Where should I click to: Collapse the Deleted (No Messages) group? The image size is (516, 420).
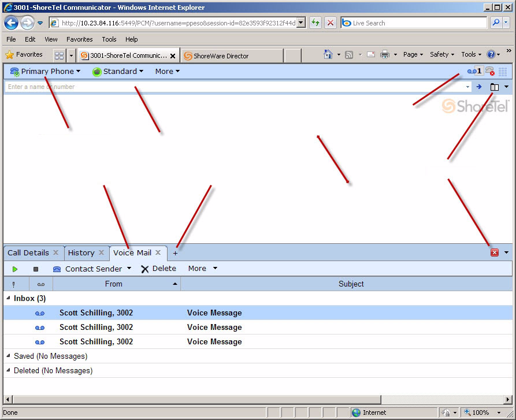(x=8, y=370)
